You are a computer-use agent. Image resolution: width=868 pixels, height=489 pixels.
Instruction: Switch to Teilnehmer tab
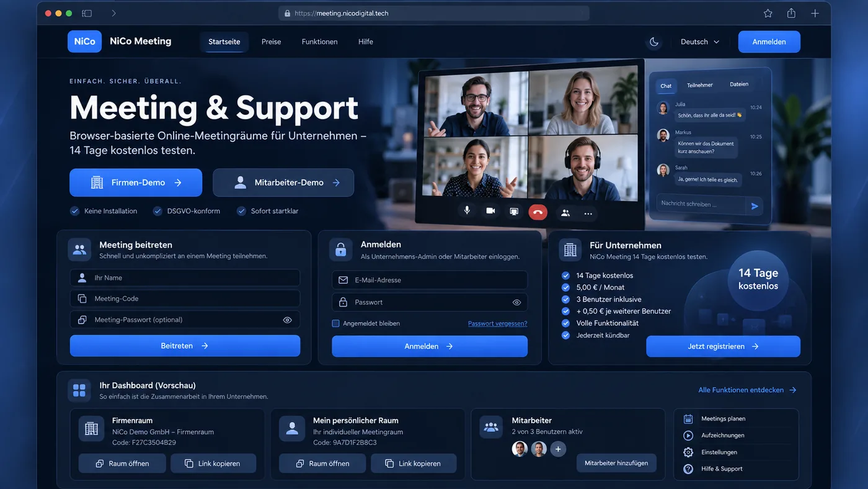(x=700, y=85)
